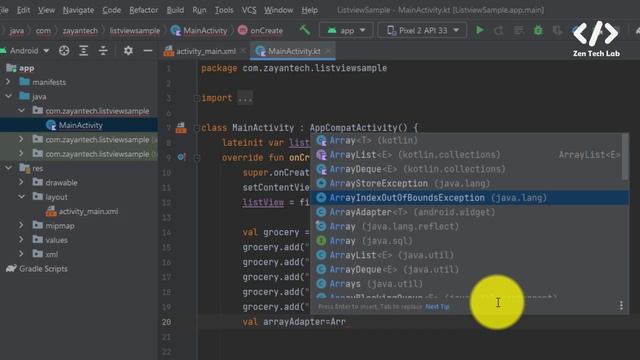Image resolution: width=640 pixels, height=360 pixels.
Task: Open the Refactor menu
Action: 143,10
